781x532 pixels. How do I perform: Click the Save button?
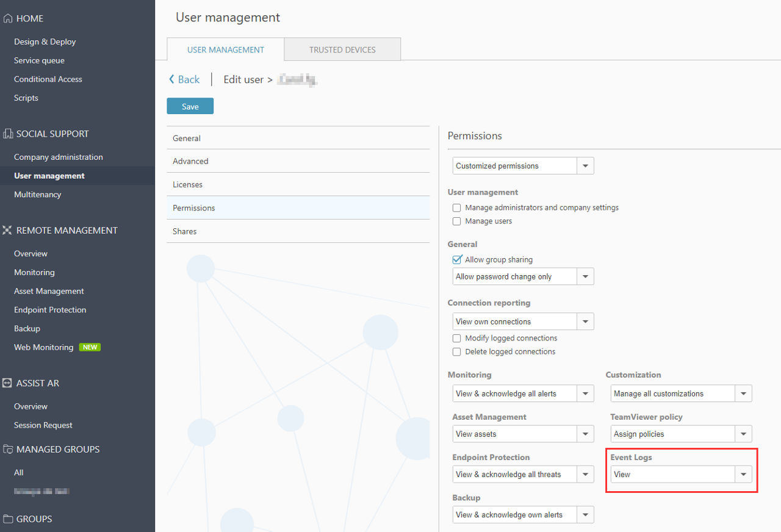click(x=190, y=106)
